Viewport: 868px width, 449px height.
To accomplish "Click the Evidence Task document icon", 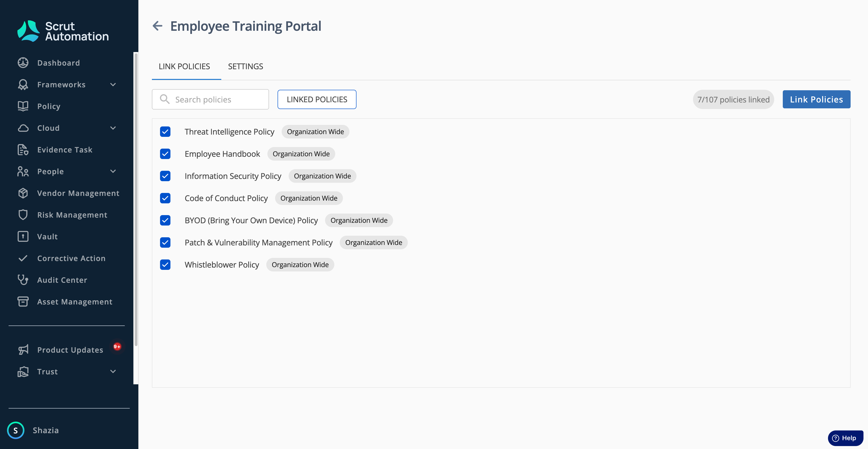I will pyautogui.click(x=23, y=150).
